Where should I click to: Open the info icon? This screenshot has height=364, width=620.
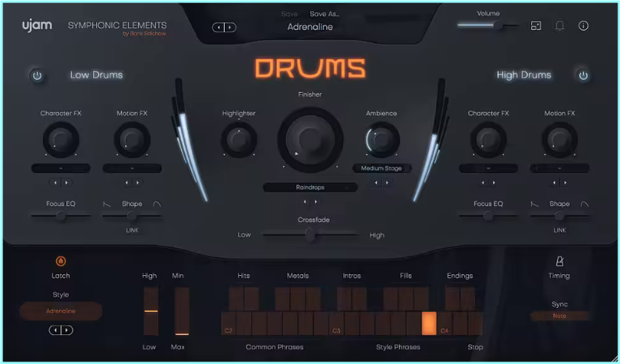pos(583,26)
